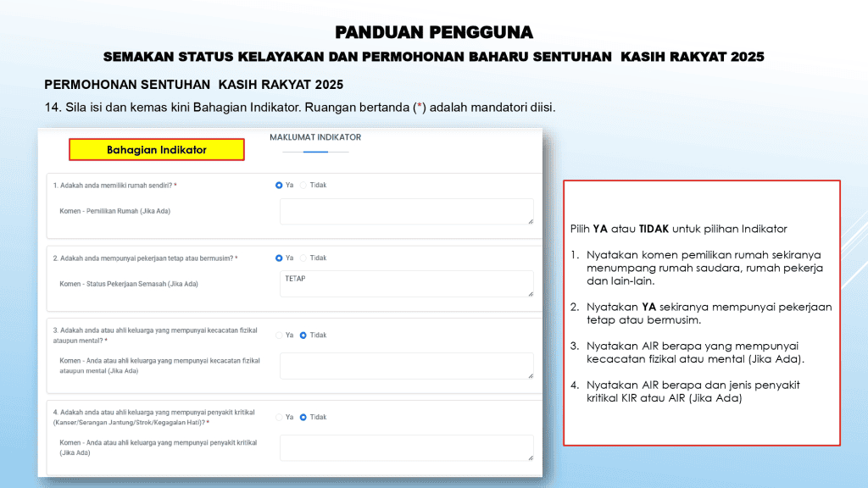Click the Status Pekerjaan Semasa comment box containing TETAP
The height and width of the screenshot is (488, 868).
(407, 284)
